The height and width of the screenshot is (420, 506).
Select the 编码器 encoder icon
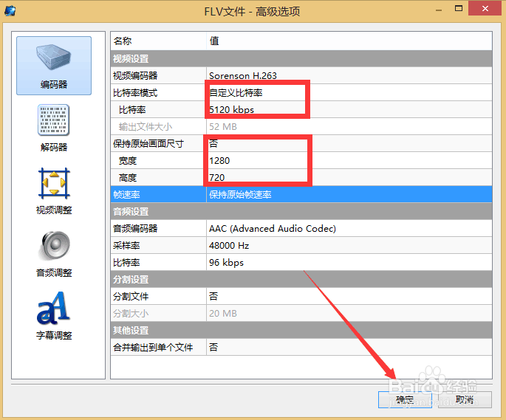pos(54,66)
